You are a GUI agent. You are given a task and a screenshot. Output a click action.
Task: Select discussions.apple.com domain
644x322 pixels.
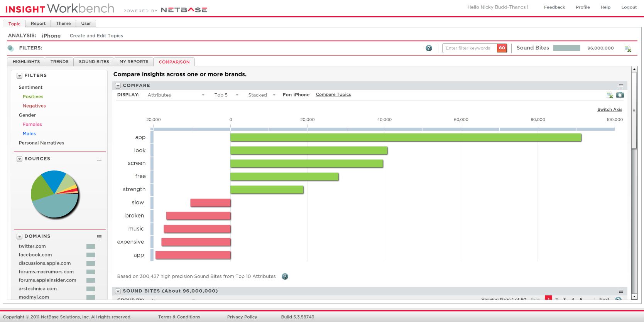[x=45, y=263]
